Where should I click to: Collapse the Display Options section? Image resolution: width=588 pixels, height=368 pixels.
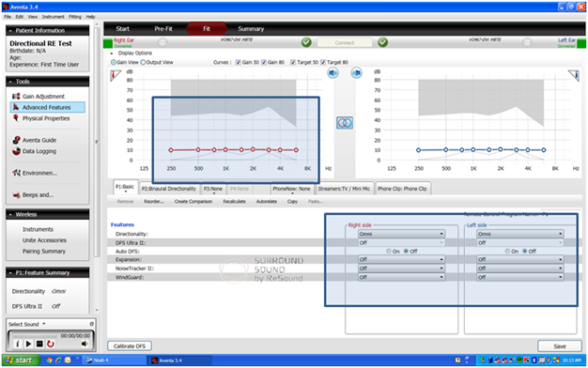point(112,54)
